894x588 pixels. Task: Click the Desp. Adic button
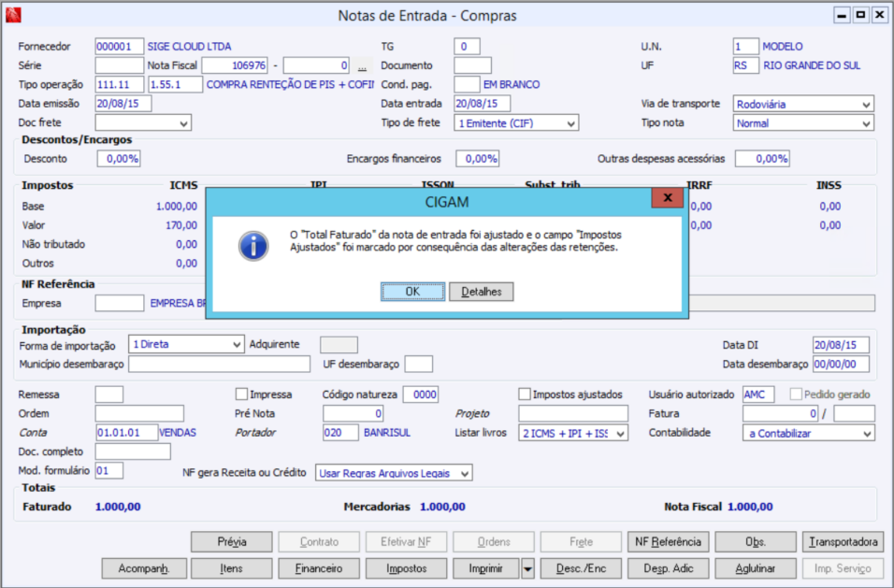[669, 568]
